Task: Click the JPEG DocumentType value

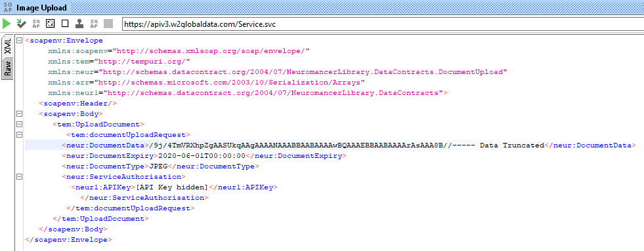Action: 158,166
